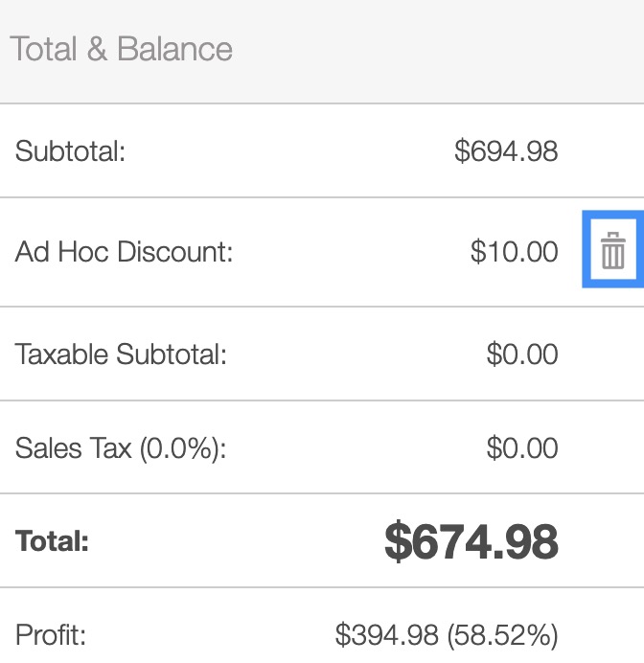Select the Profit label

tap(51, 634)
